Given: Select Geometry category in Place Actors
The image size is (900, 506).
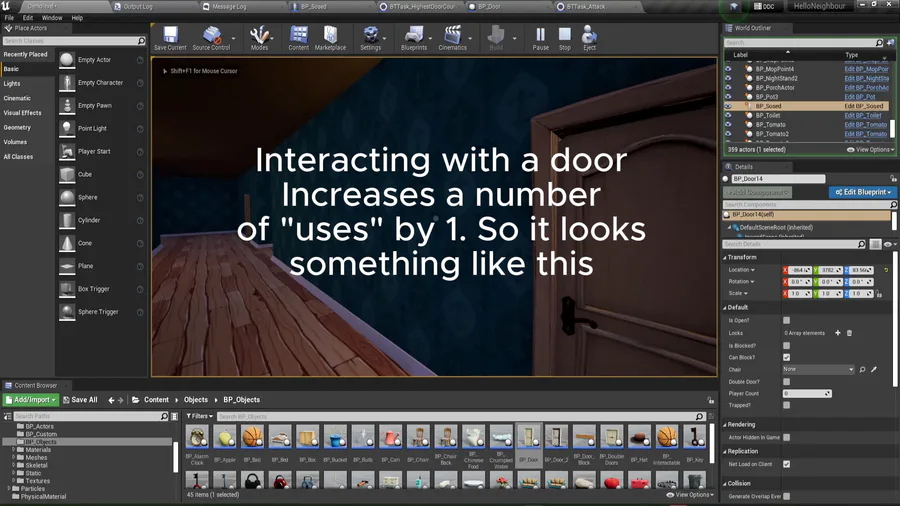Looking at the screenshot, I should click(17, 127).
